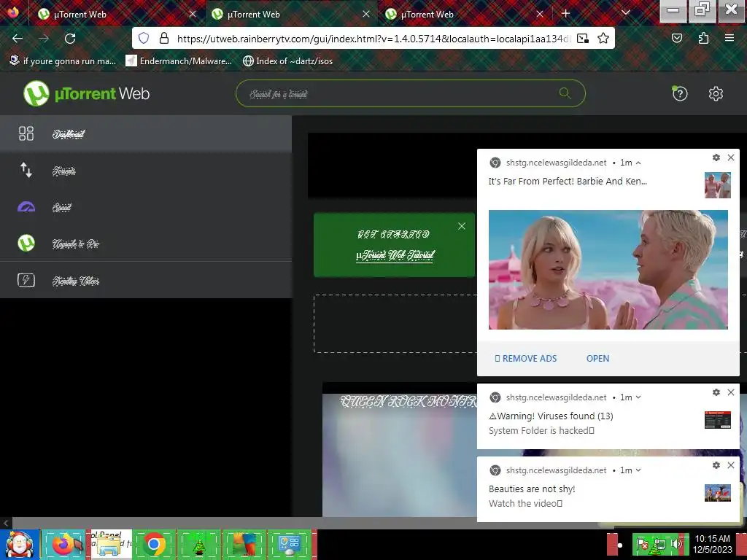
Task: Click 'It's Far From Perfect! Barbie And Ken...' text
Action: (x=568, y=181)
